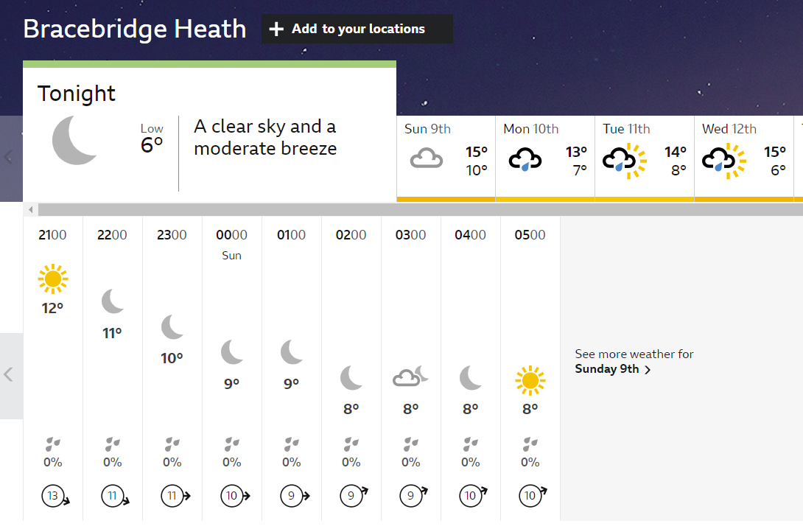This screenshot has width=803, height=532.
Task: Add Bracebridge Heath to your locations
Action: (x=357, y=29)
